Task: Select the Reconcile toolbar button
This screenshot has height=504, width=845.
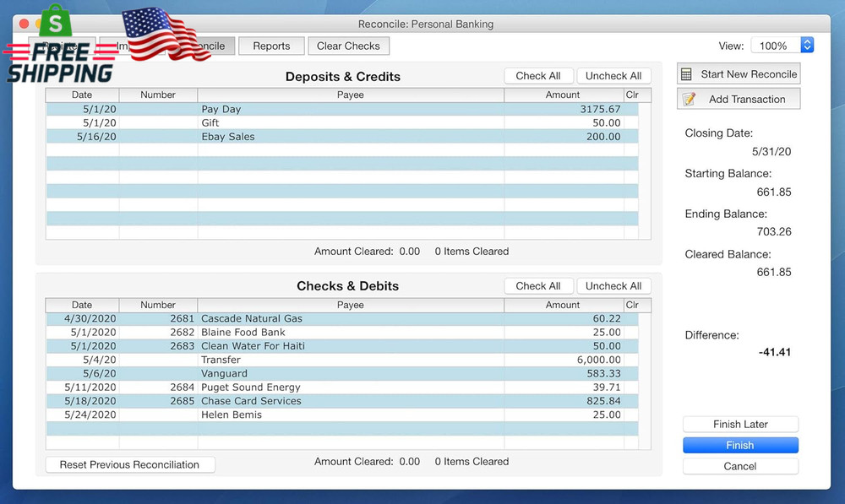Action: tap(203, 46)
